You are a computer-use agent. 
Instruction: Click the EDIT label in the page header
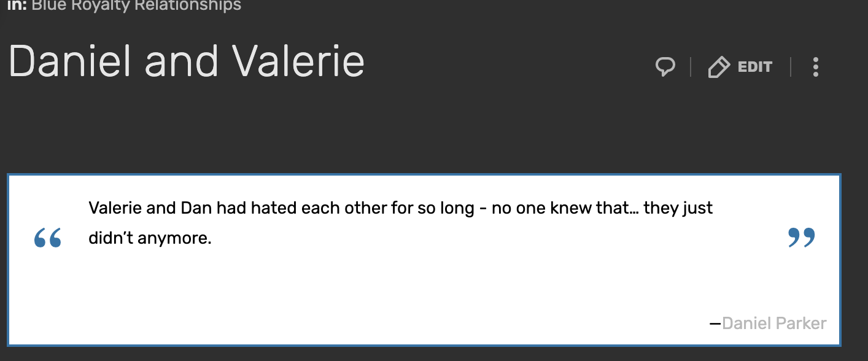click(755, 67)
